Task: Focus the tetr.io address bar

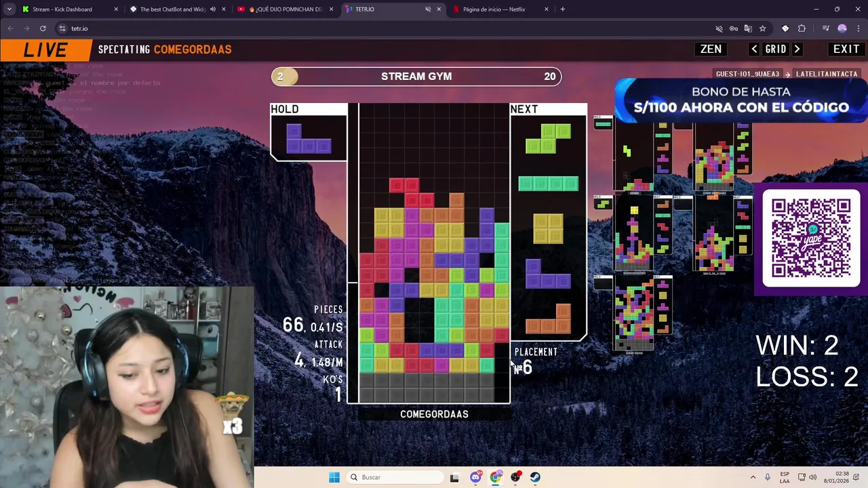Action: pos(387,28)
